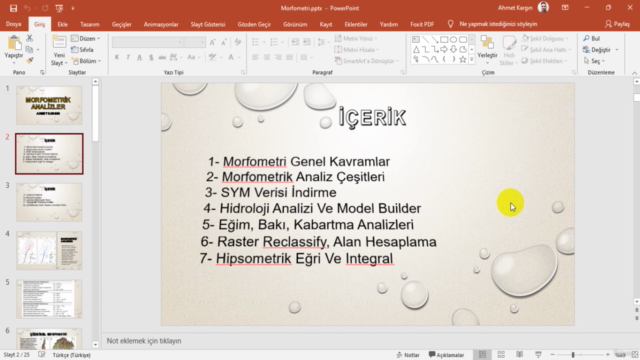Select the star shape in gallery
This screenshot has height=360, width=640.
463,59
